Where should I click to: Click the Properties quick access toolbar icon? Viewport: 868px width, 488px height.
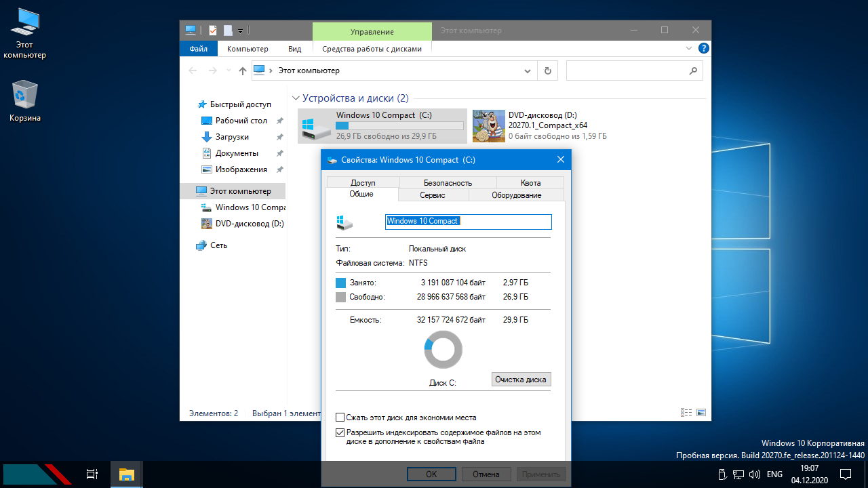tap(212, 30)
